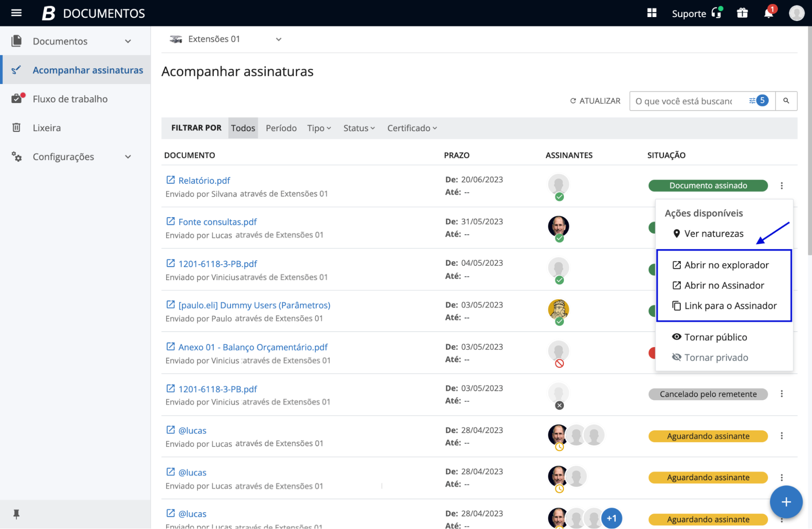Open the Status filter dropdown
The height and width of the screenshot is (529, 812).
359,128
